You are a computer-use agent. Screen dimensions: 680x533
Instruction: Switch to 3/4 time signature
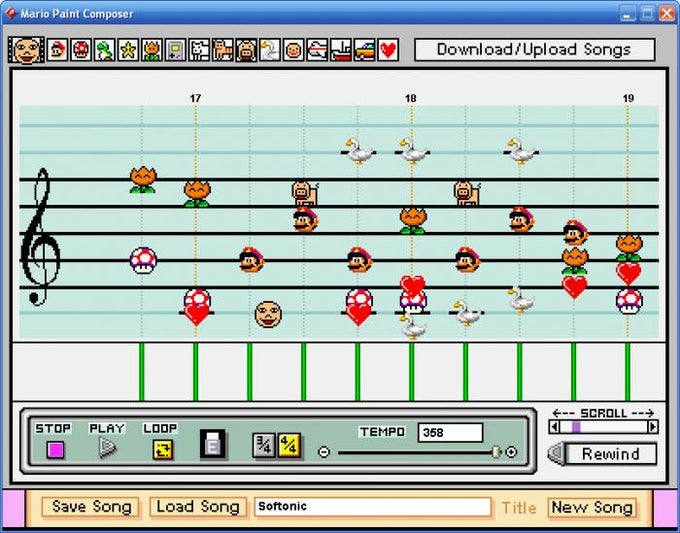click(263, 445)
